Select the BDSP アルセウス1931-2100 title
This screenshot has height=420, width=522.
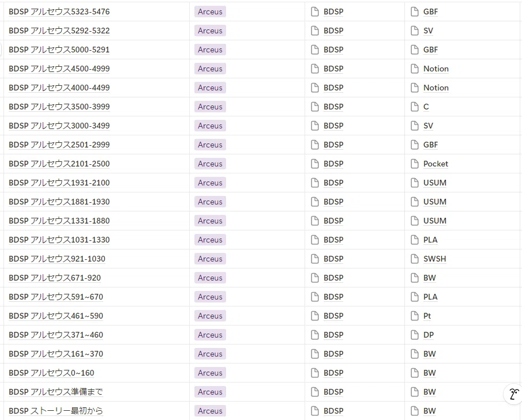tap(59, 183)
